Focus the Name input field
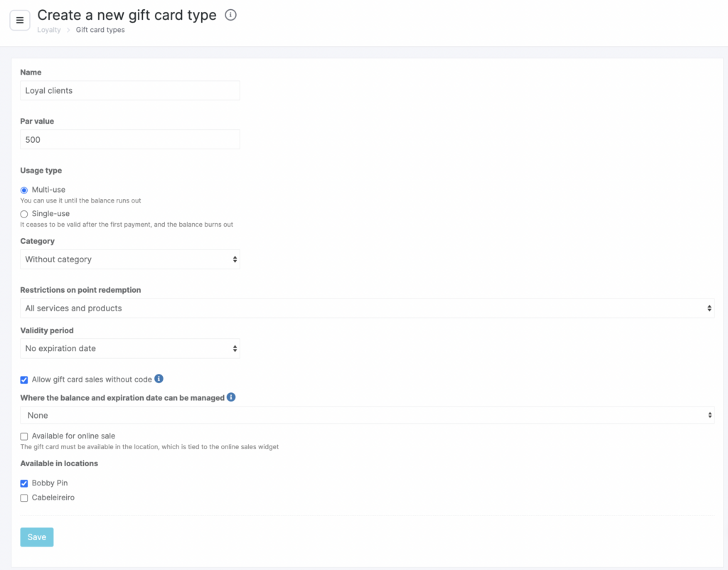 pos(130,90)
